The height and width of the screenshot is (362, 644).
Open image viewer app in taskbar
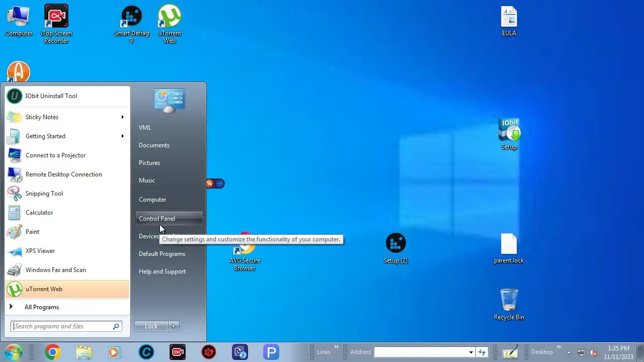(240, 352)
